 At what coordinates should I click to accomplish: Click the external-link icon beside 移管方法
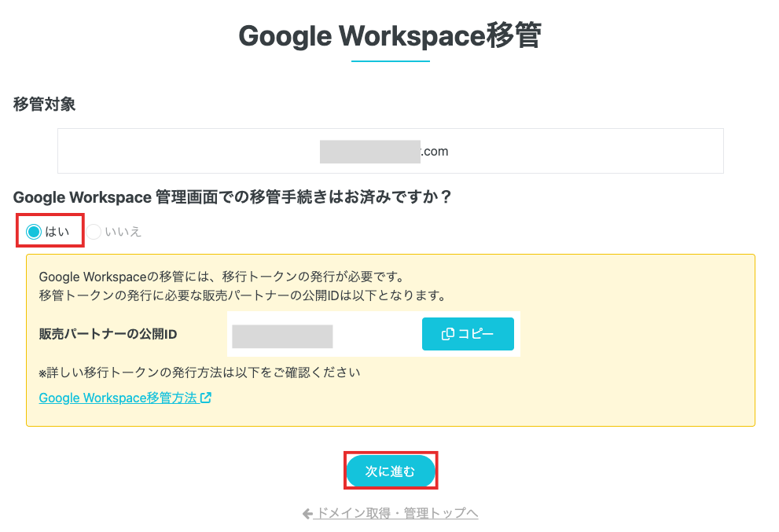pyautogui.click(x=206, y=398)
